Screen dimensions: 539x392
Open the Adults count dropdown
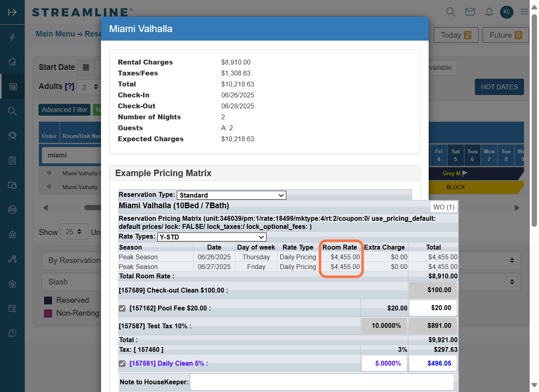click(89, 87)
